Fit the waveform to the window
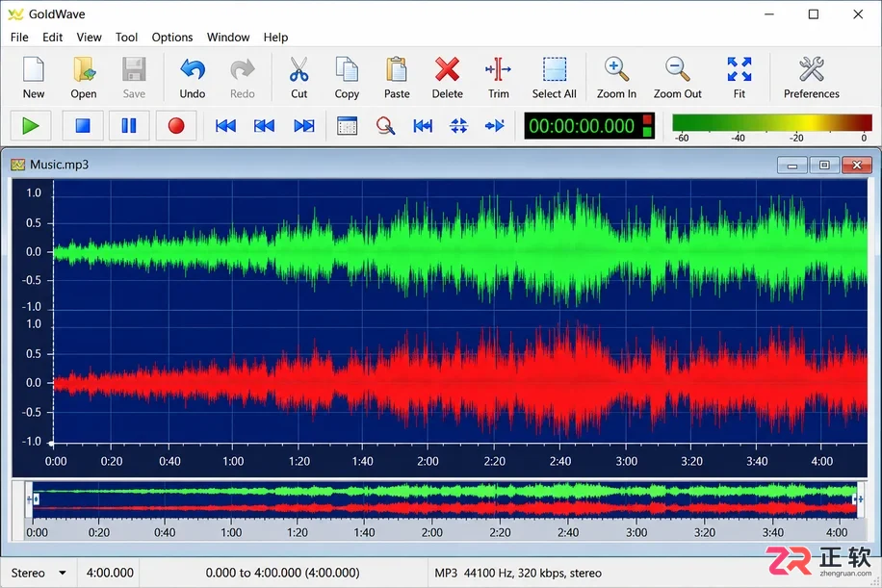 tap(739, 78)
